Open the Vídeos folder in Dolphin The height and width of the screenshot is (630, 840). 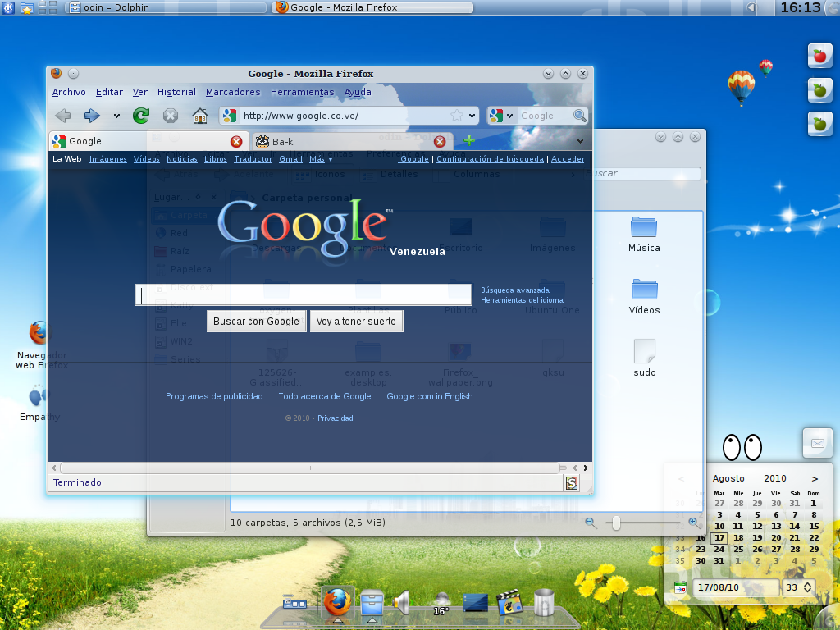click(644, 297)
